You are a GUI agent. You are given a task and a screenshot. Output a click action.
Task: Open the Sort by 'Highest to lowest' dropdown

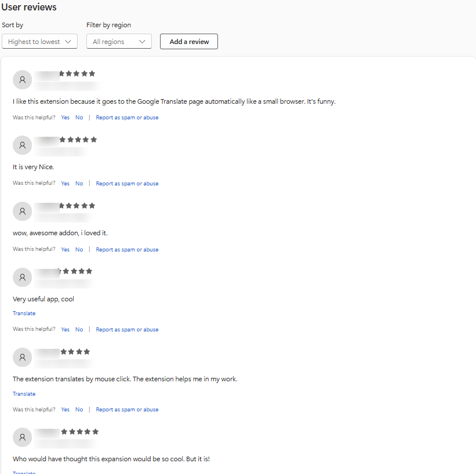coord(39,41)
